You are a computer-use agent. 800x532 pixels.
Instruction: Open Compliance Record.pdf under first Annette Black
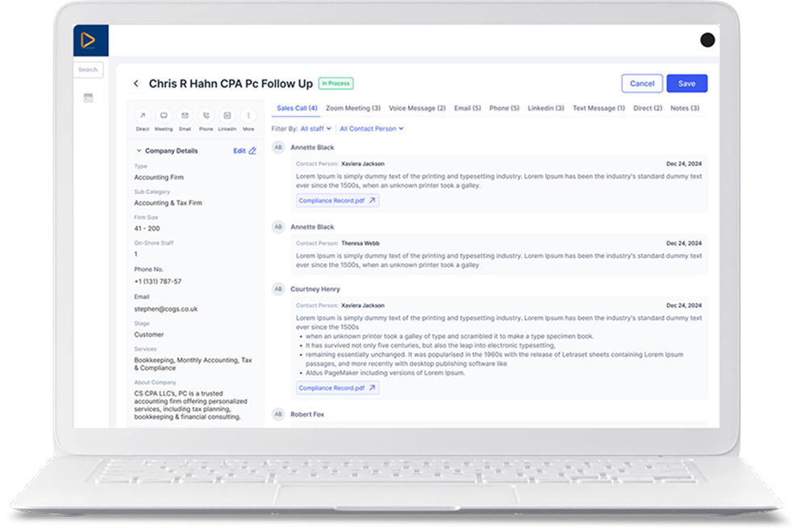click(x=337, y=201)
